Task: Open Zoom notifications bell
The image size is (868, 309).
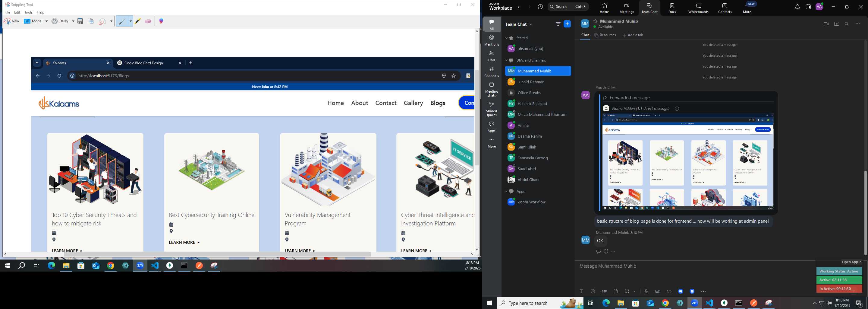Action: point(797,7)
